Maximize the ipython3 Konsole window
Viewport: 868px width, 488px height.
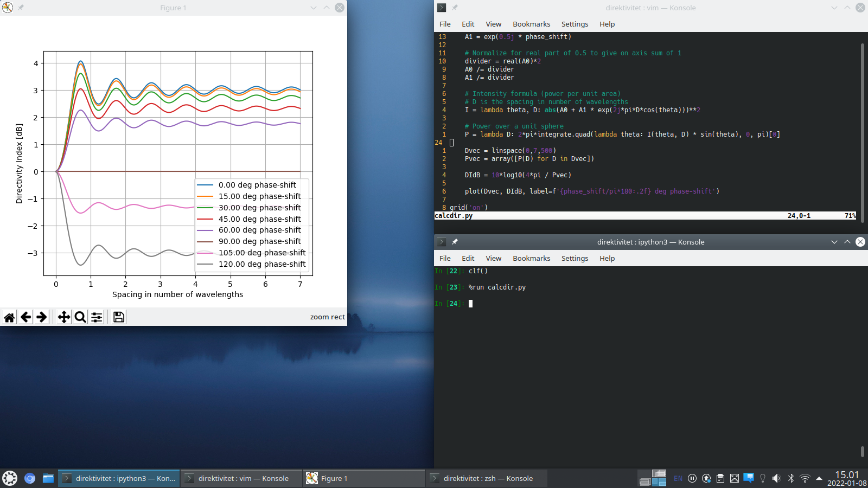(x=847, y=242)
